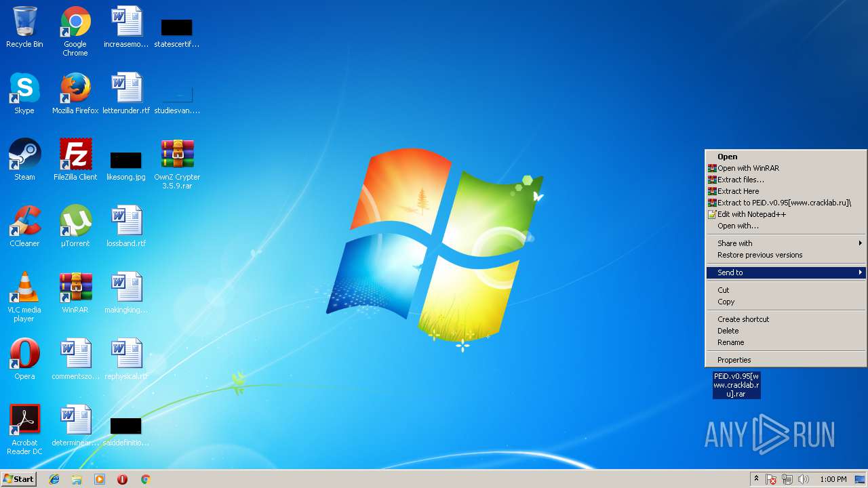The image size is (868, 488).
Task: Choose Extract Here in context menu
Action: point(786,191)
